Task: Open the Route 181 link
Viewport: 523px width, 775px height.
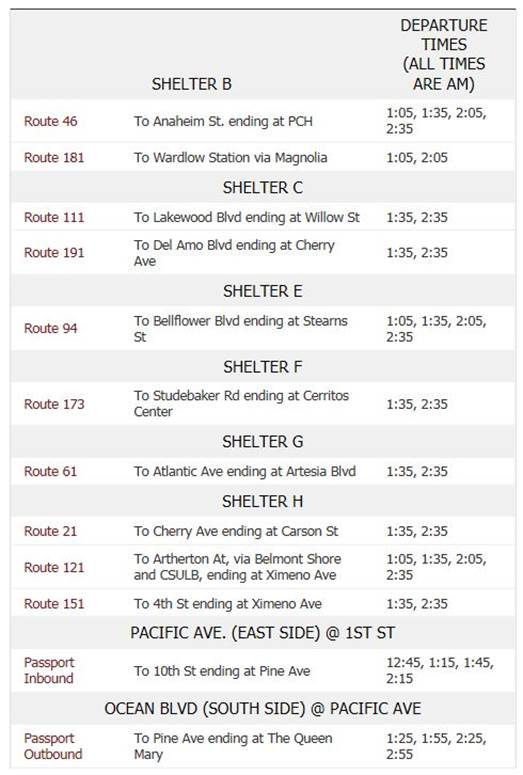Action: pyautogui.click(x=54, y=158)
